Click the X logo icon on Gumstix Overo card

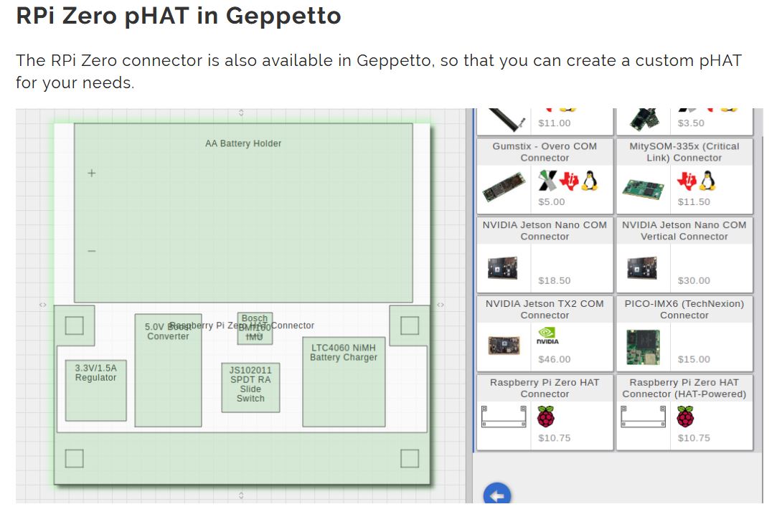(547, 181)
